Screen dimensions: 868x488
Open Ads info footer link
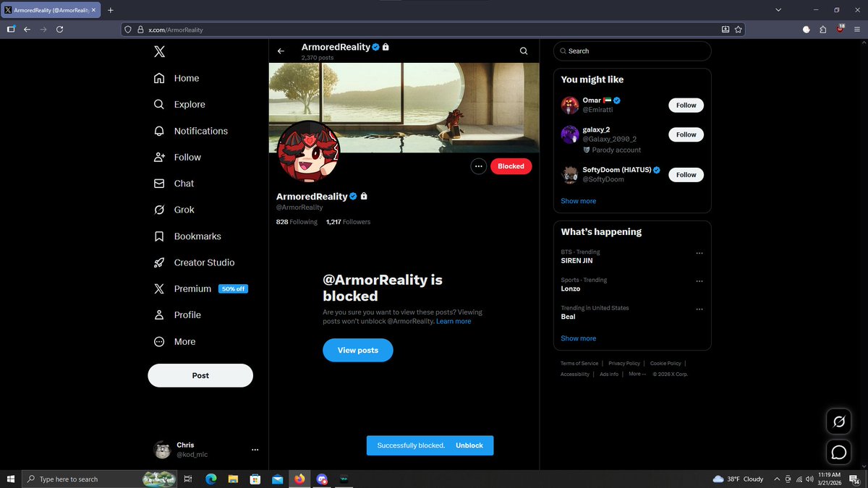(x=609, y=374)
